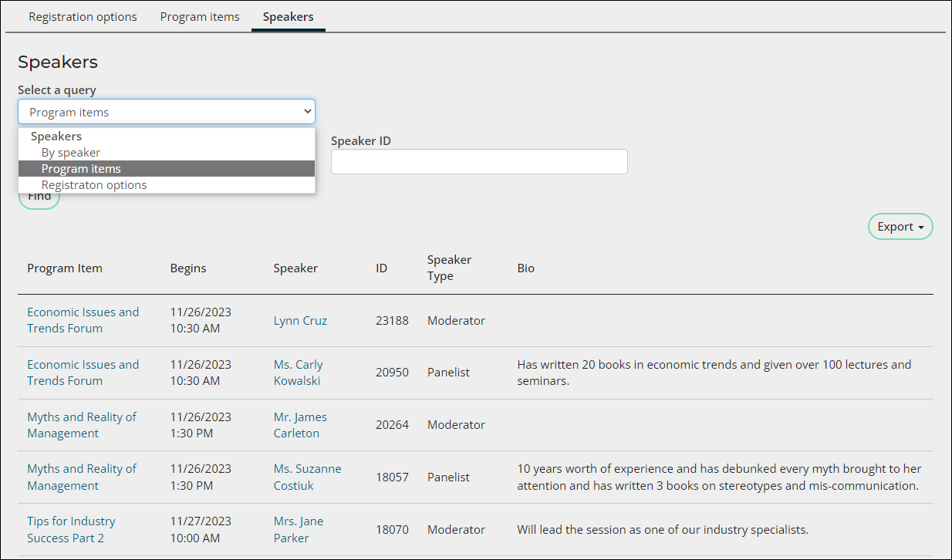Open speaker Mrs. Jane Parker link

click(299, 529)
